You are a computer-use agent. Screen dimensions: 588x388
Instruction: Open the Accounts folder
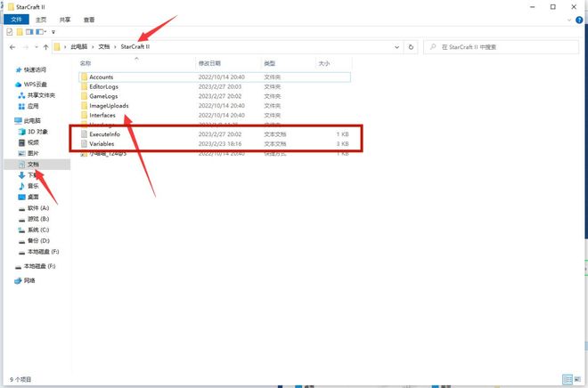point(101,77)
